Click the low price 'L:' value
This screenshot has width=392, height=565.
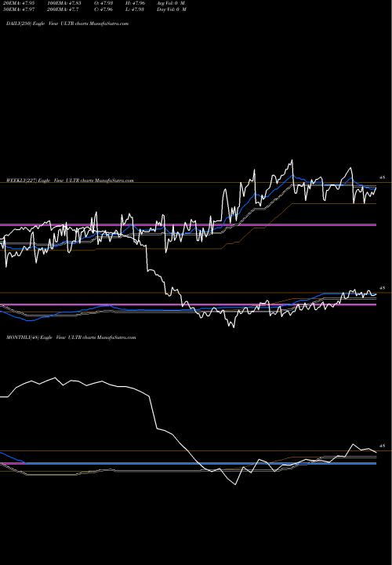[135, 9]
